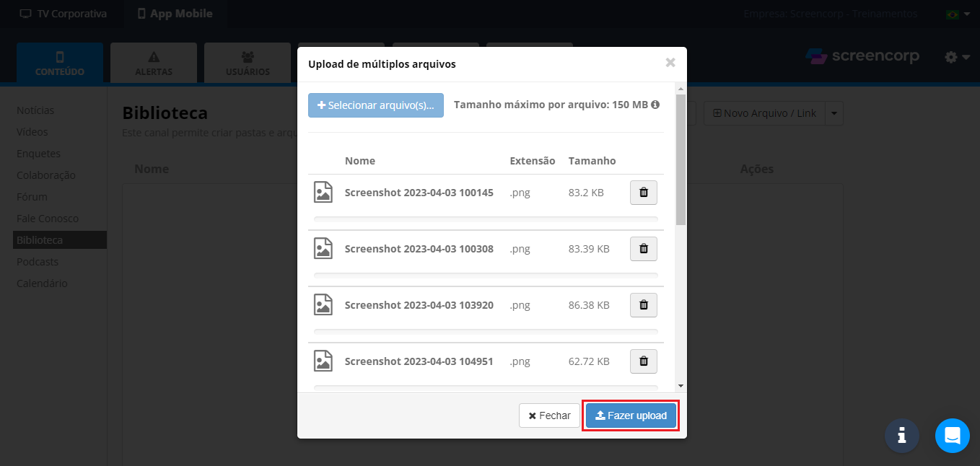
Task: Open the Alertas tab
Action: click(154, 63)
